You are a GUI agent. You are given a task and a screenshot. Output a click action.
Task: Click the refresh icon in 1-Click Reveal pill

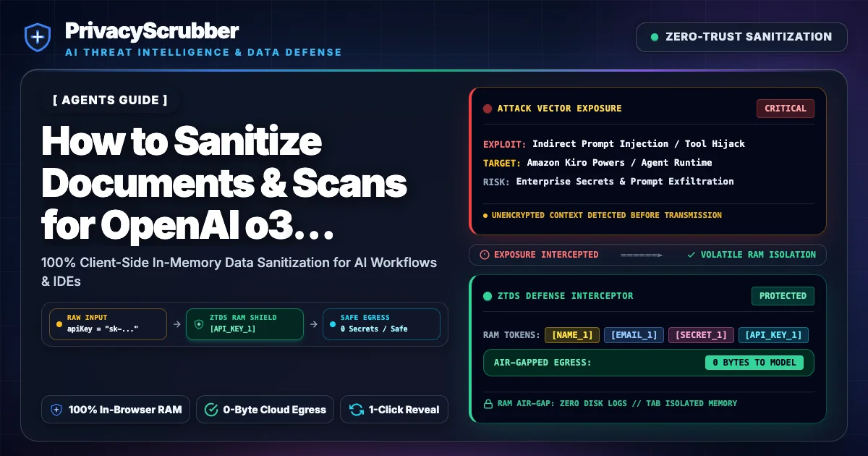pyautogui.click(x=356, y=410)
